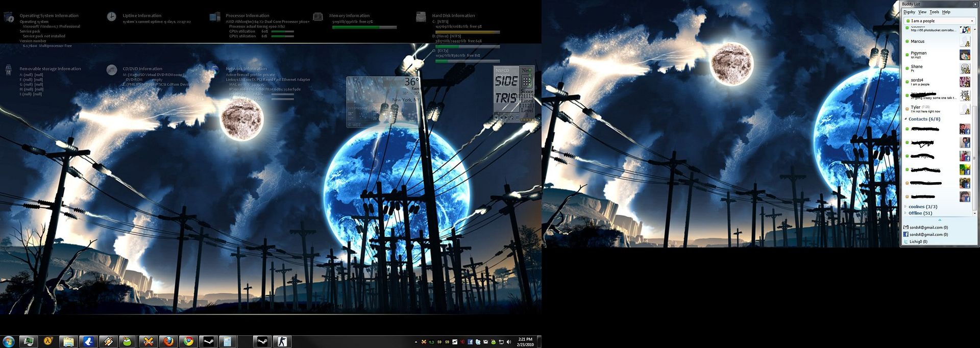This screenshot has width=980, height=348.
Task: Open the View menu in Buddy List
Action: tap(922, 12)
